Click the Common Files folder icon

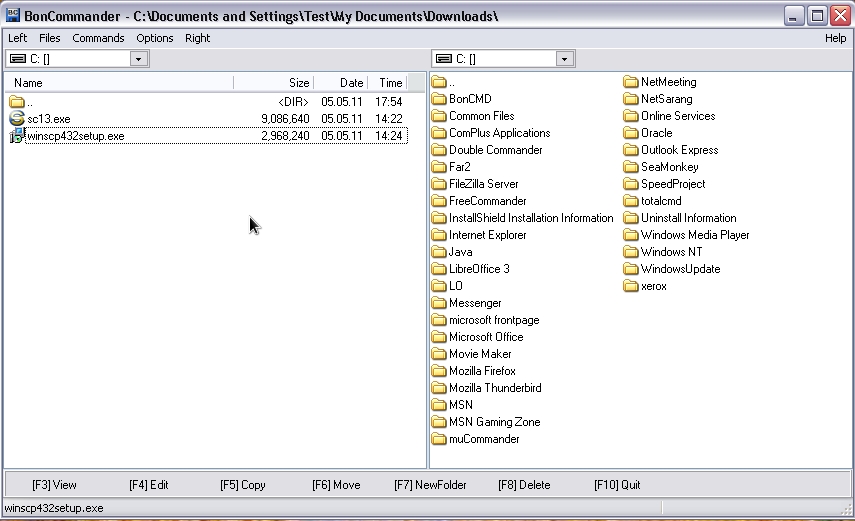[x=439, y=116]
